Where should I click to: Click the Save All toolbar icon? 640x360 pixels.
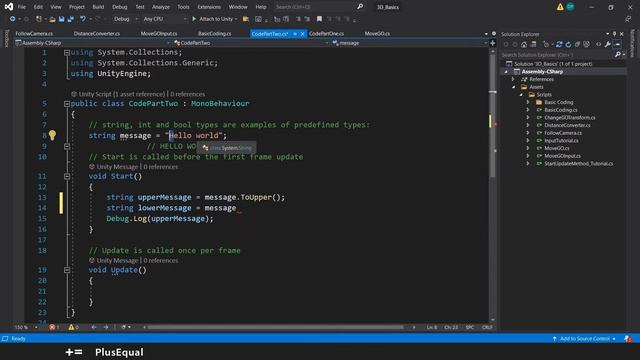71,19
